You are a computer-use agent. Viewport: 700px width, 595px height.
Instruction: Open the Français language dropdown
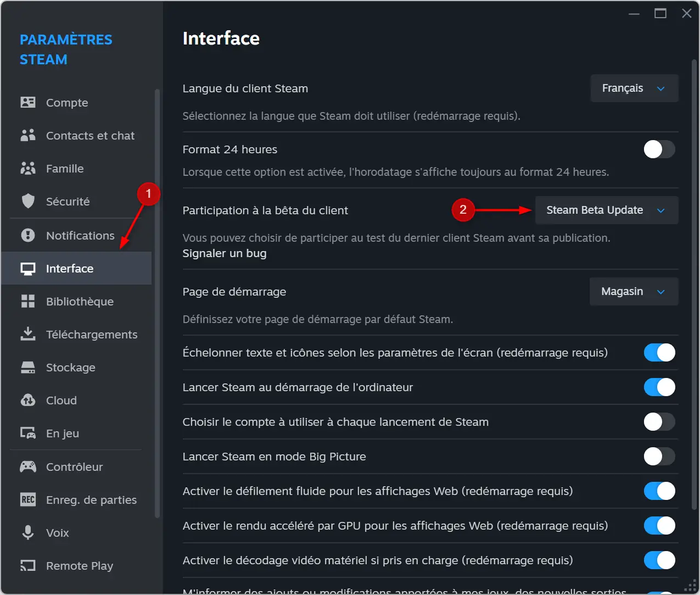click(634, 88)
